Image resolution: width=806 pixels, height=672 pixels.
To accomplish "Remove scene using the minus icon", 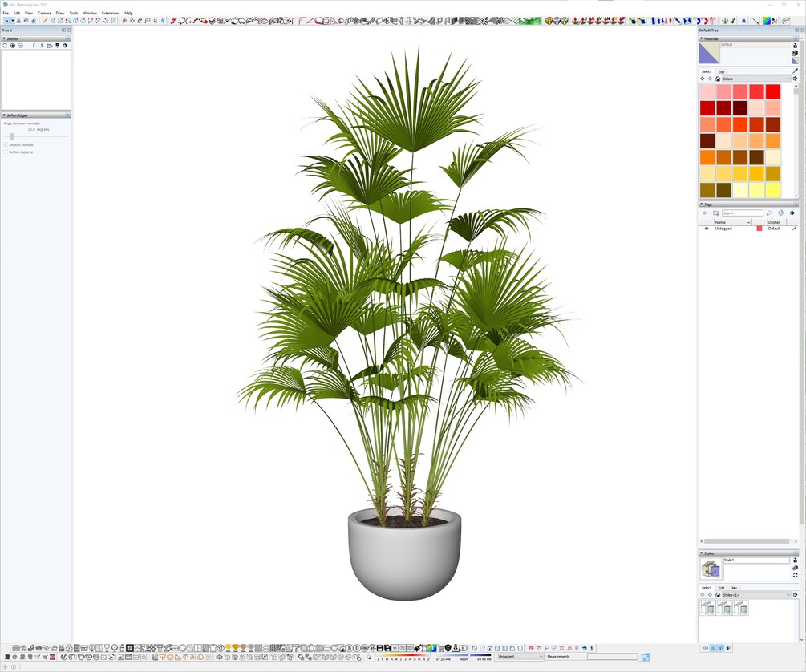I will 21,46.
